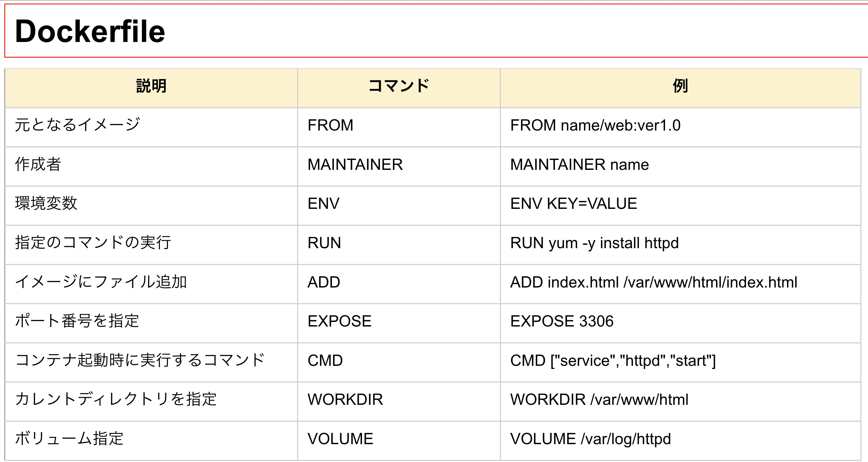Click the ADD command cell

(324, 283)
